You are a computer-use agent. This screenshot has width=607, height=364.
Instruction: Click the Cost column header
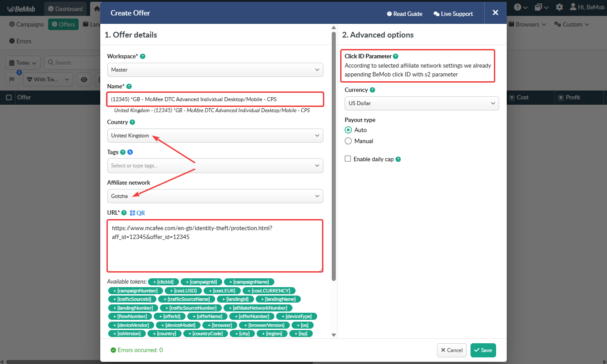[523, 97]
